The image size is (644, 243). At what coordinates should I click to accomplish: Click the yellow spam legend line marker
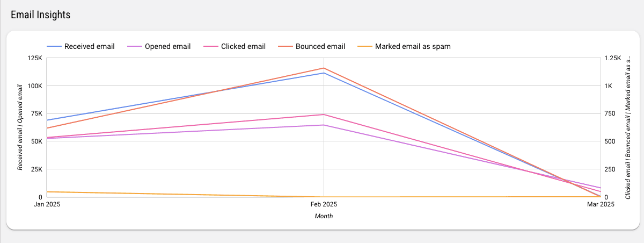pyautogui.click(x=364, y=46)
